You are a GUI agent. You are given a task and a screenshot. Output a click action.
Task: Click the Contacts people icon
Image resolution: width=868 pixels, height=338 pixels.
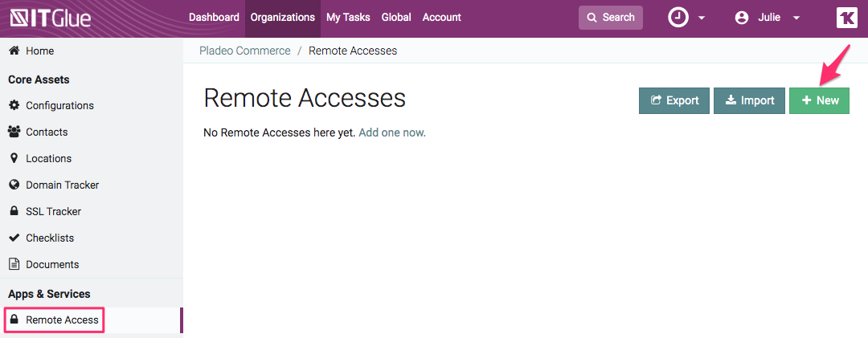coord(14,132)
